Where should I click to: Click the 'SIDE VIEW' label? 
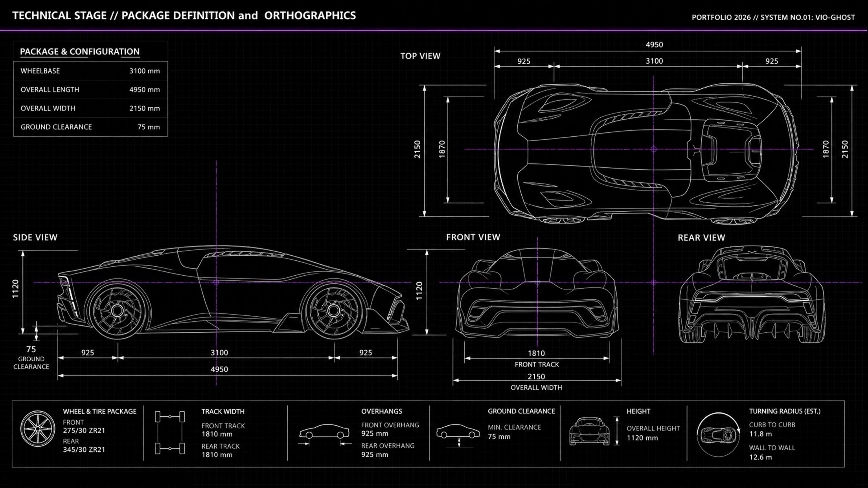35,237
